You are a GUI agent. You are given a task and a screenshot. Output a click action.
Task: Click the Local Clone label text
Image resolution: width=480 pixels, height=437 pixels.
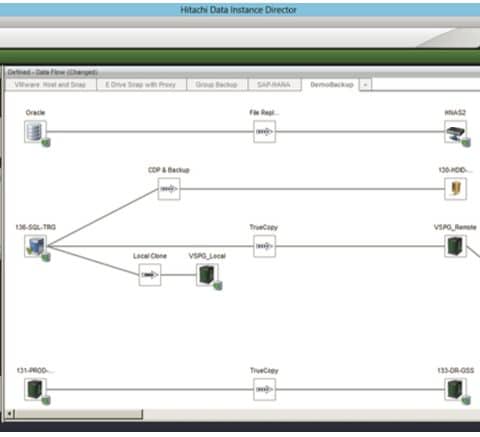tap(150, 256)
